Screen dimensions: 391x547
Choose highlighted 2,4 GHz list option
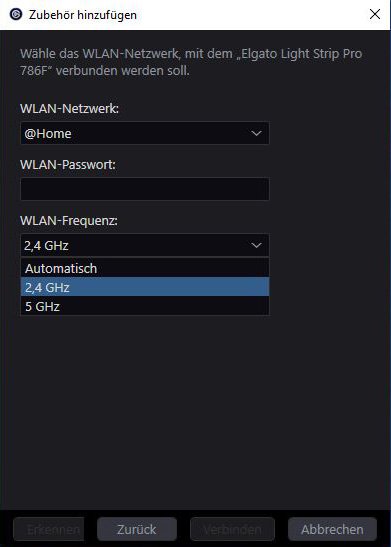pos(145,287)
